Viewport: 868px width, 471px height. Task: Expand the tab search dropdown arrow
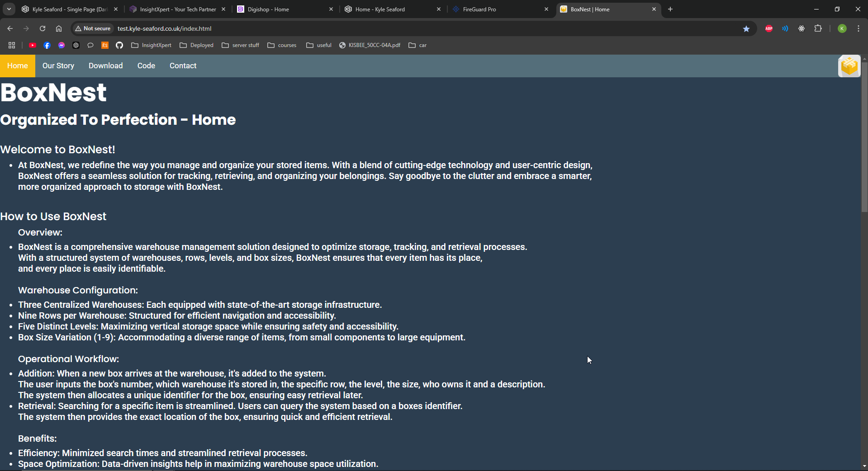click(9, 9)
